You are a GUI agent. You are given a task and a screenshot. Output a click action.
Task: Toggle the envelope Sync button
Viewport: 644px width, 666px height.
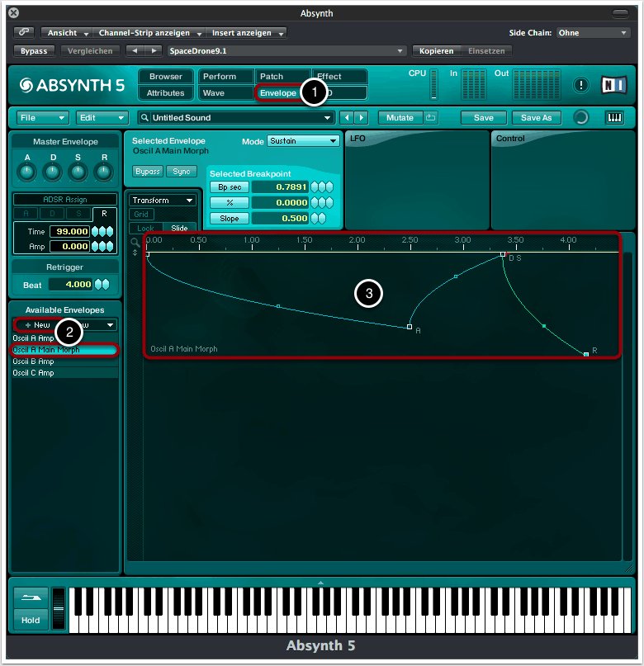point(181,172)
